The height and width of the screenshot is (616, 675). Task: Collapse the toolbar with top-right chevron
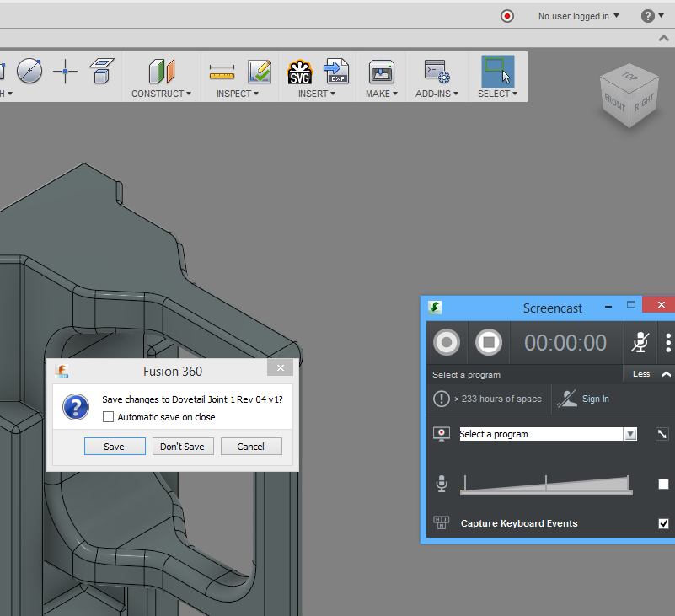click(664, 39)
